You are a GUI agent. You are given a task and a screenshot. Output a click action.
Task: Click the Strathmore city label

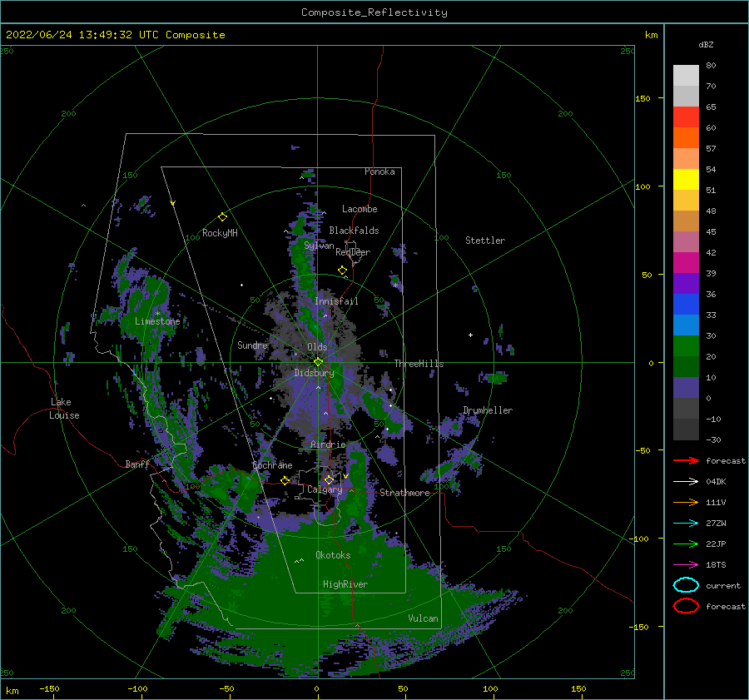404,493
